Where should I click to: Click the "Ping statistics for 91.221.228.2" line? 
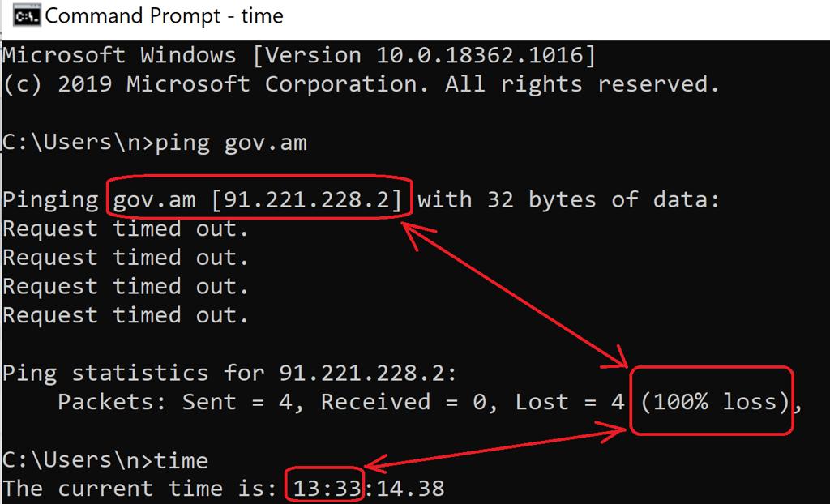tap(230, 374)
